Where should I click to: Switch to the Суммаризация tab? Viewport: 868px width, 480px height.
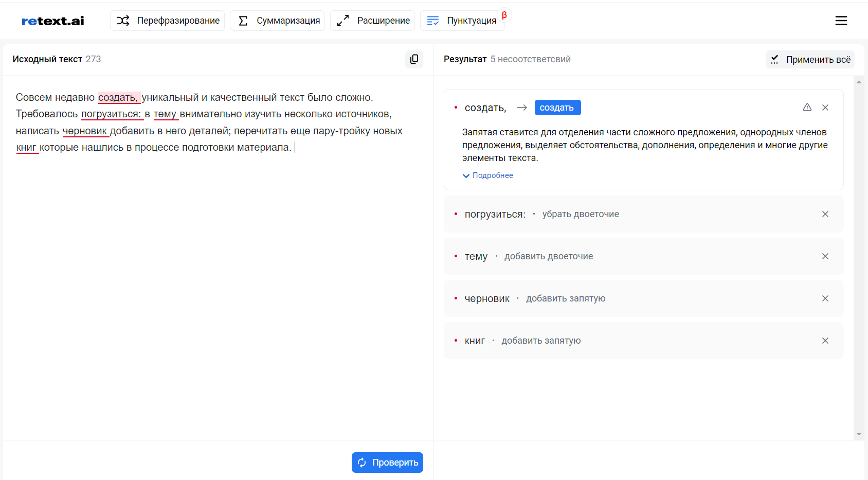[278, 21]
